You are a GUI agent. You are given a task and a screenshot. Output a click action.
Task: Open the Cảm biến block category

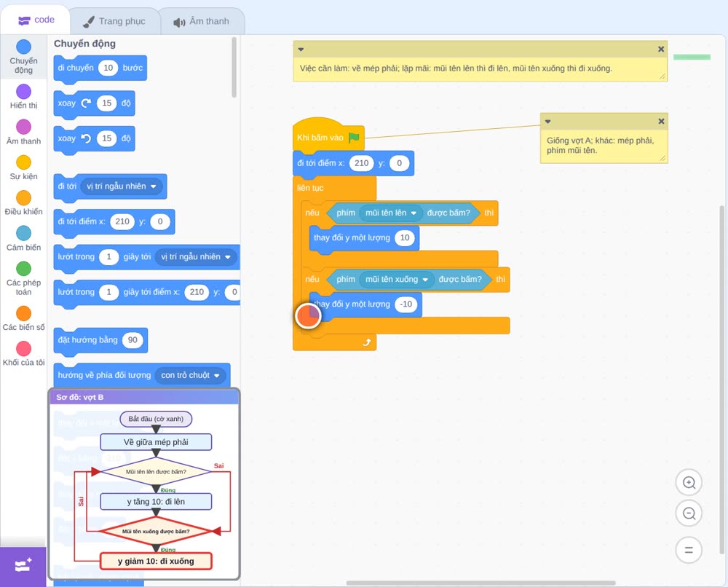[23, 239]
